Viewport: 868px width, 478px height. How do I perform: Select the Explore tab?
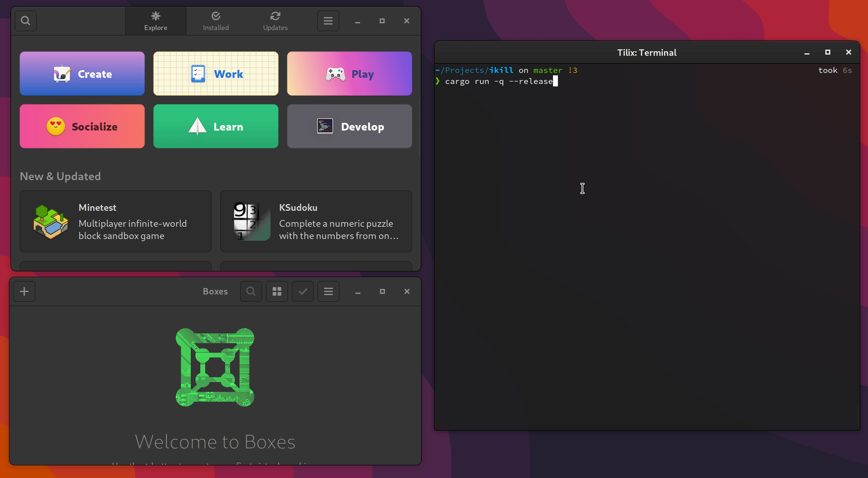coord(156,21)
